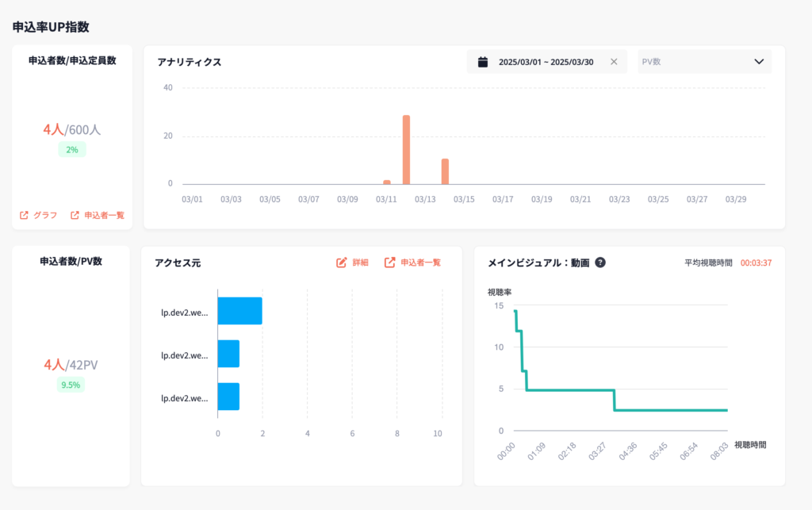This screenshot has height=510, width=812.
Task: Click the tallest orange bar in アナリティクス
Action: pos(406,150)
